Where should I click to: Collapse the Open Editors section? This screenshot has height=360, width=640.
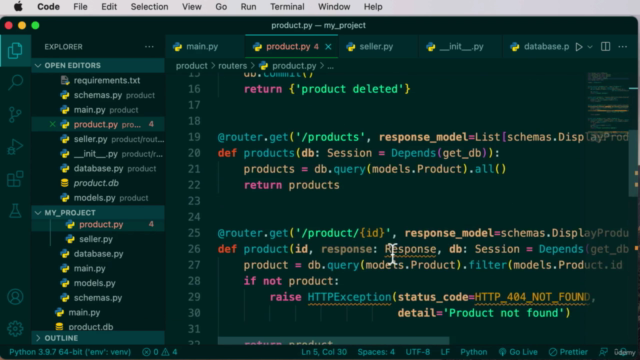point(98,65)
